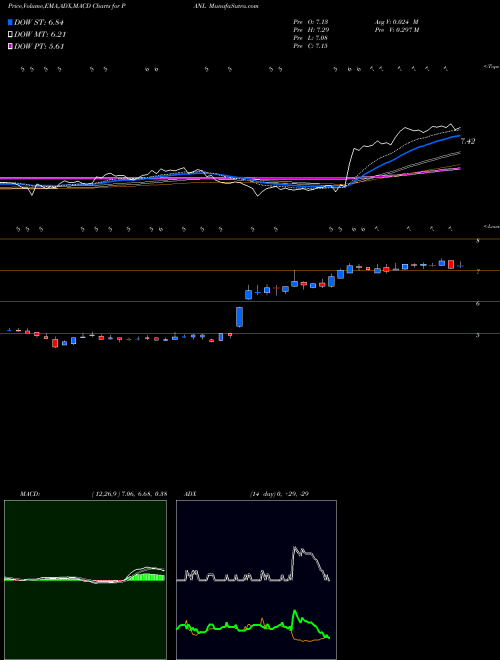Click the 'Avg V: 0.024 M' value

click(x=395, y=22)
